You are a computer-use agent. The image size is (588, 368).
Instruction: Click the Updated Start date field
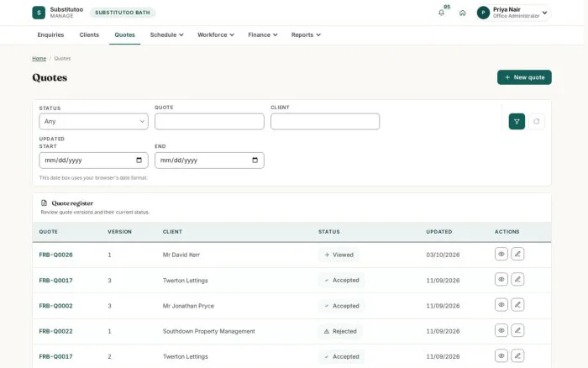(x=94, y=160)
